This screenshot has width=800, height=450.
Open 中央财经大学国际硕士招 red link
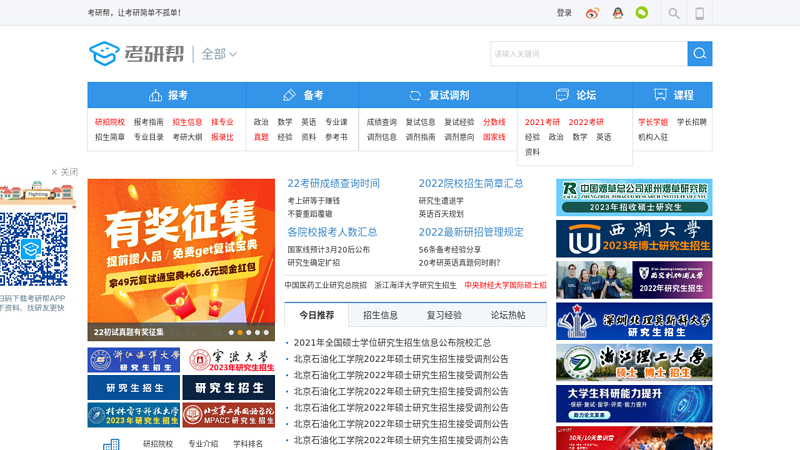click(x=505, y=285)
